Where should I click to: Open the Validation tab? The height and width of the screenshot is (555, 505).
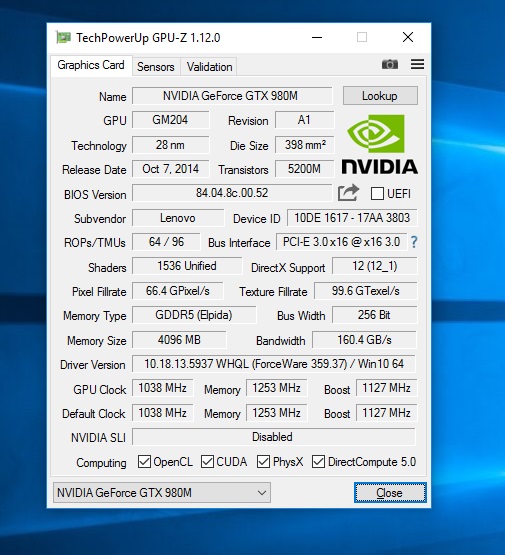click(x=209, y=67)
